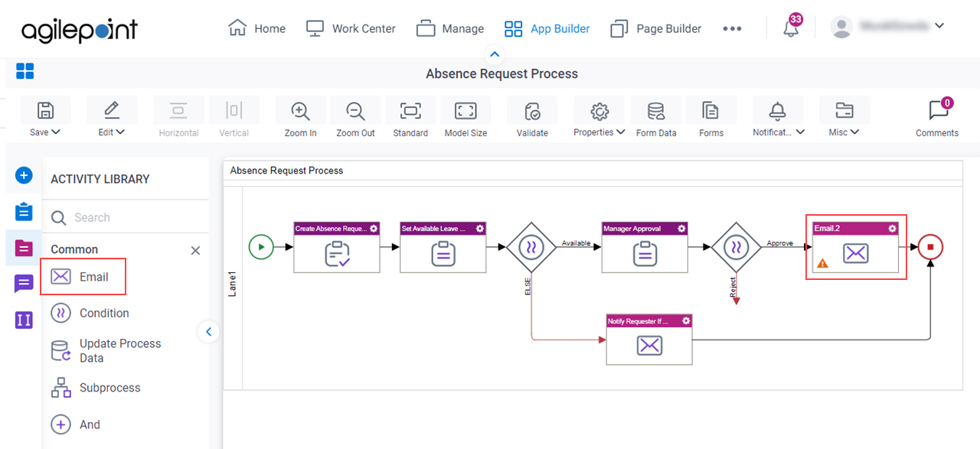Go to Home in top navigation
This screenshot has height=449, width=980.
256,28
